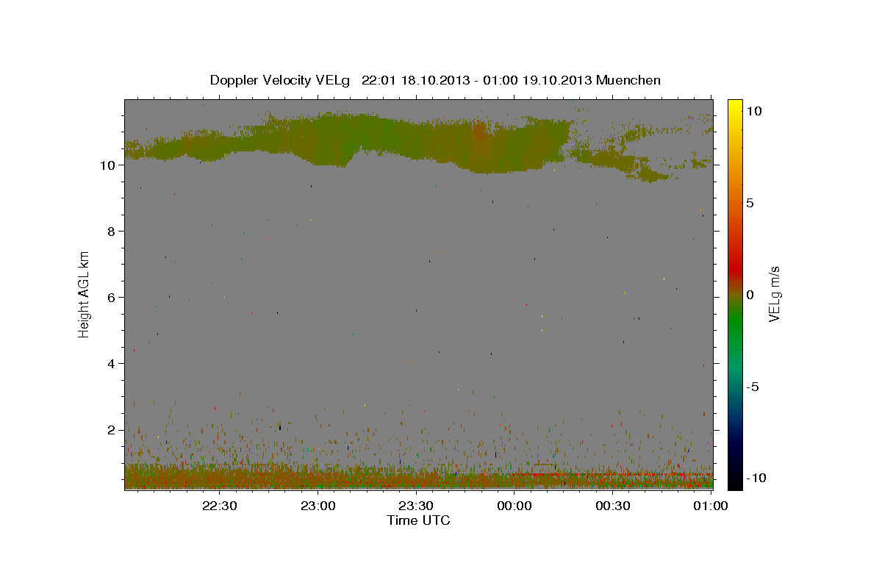882x588 pixels.
Task: Click the height axis value '6'
Action: [x=112, y=298]
